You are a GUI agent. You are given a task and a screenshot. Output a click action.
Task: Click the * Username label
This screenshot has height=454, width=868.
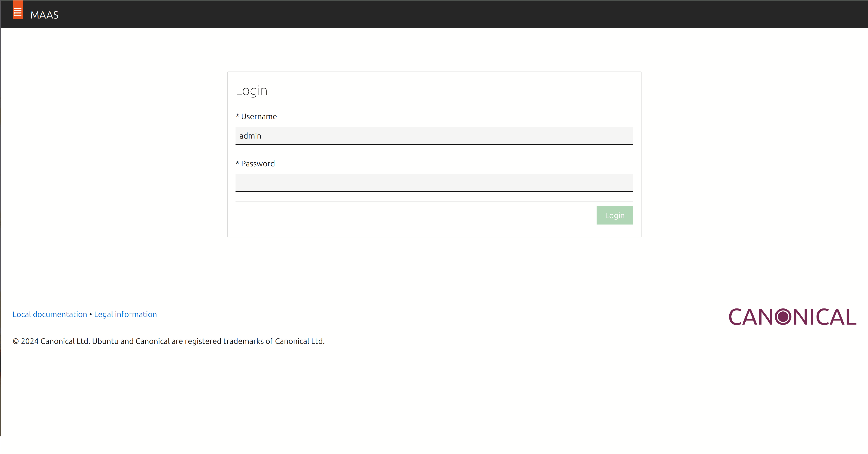(256, 116)
